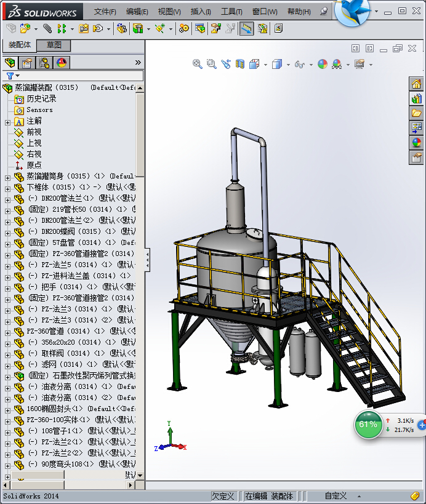Expand the 蒸馏罐筒身 (0315) component
This screenshot has width=426, height=504.
click(x=8, y=178)
